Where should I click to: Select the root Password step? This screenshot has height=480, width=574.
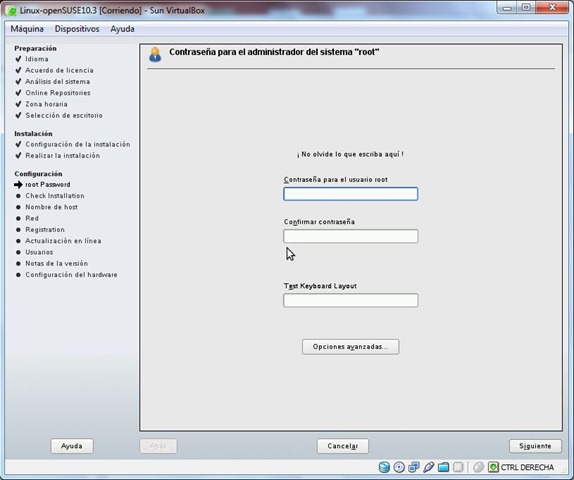coord(48,185)
